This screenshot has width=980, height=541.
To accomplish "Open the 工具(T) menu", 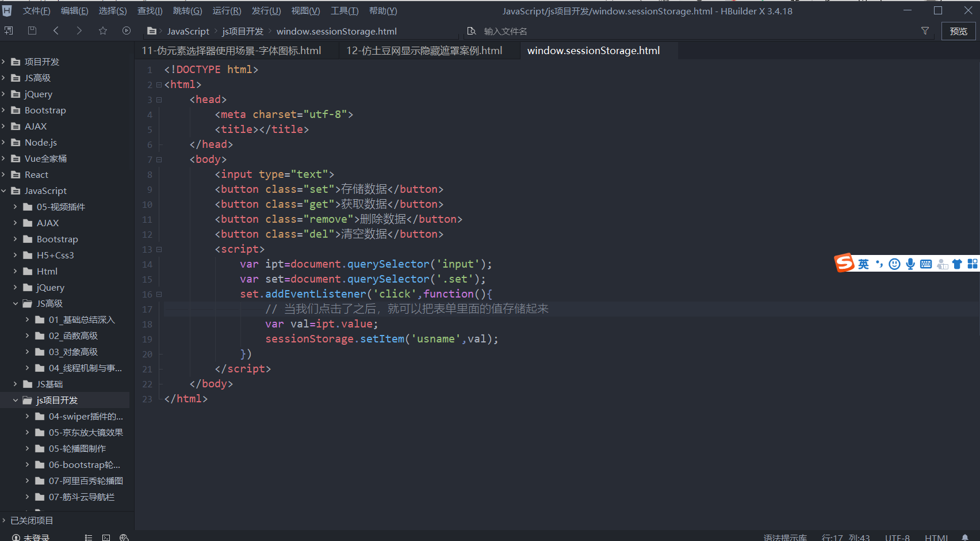I will coord(344,10).
